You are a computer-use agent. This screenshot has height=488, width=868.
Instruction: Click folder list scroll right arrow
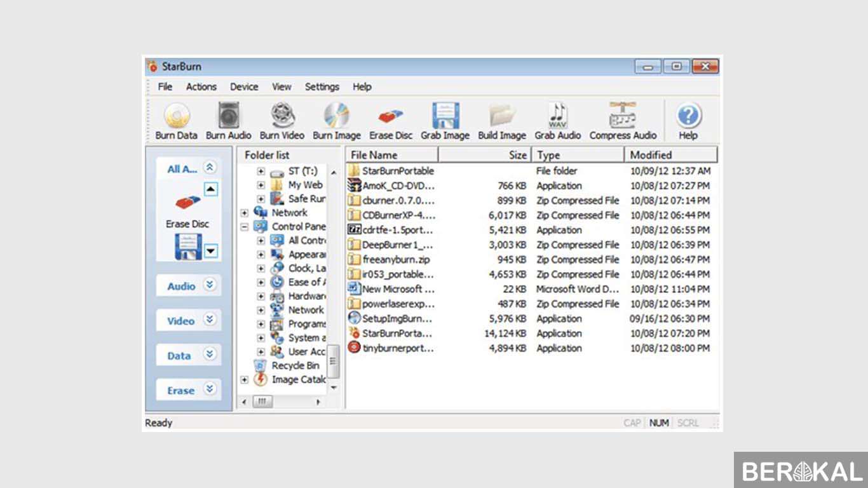click(x=319, y=402)
